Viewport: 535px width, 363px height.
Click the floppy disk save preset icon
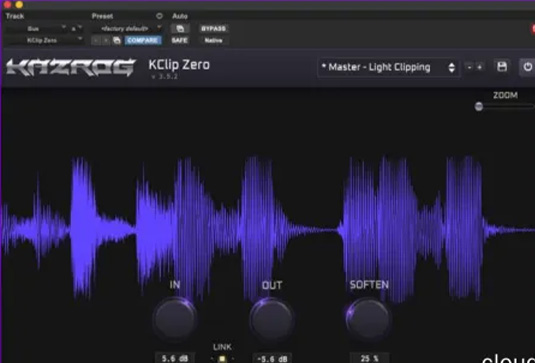pos(502,67)
